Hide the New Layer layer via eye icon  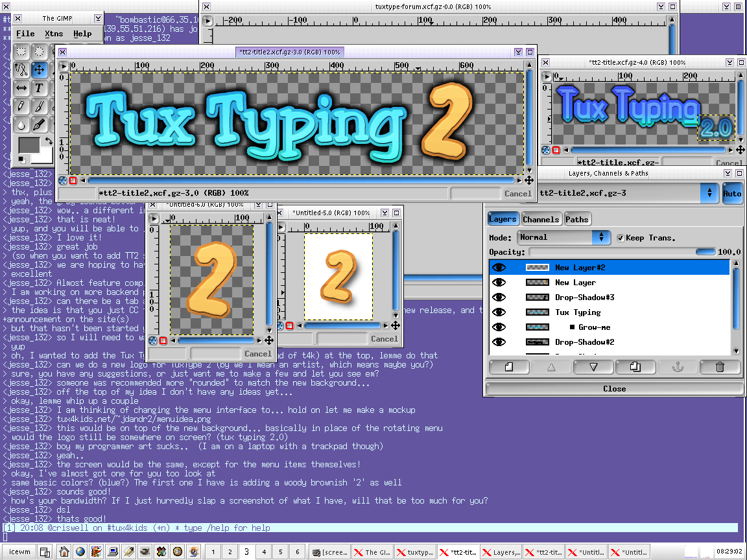[499, 283]
